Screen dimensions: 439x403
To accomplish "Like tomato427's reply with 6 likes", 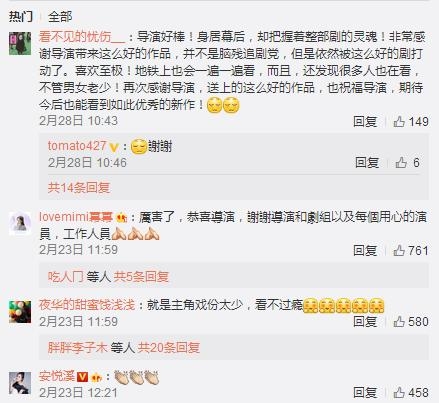I will 407,163.
